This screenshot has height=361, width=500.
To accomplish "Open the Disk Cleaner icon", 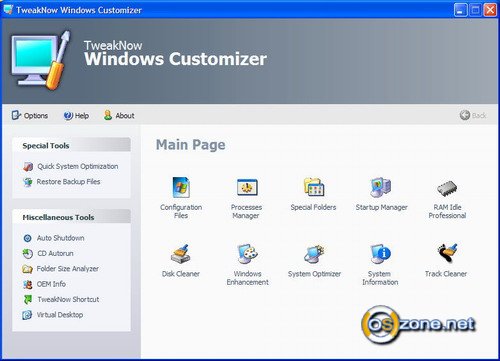I will 180,254.
